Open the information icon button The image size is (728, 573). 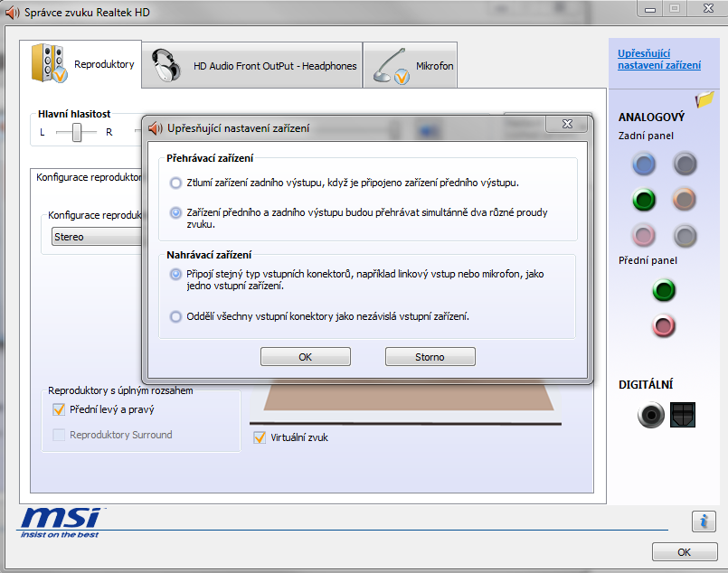click(704, 521)
